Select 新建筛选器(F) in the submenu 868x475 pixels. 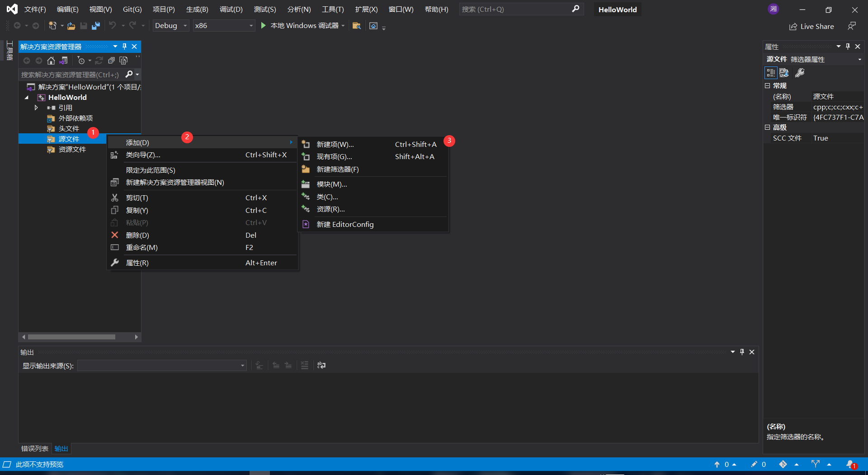point(373,169)
